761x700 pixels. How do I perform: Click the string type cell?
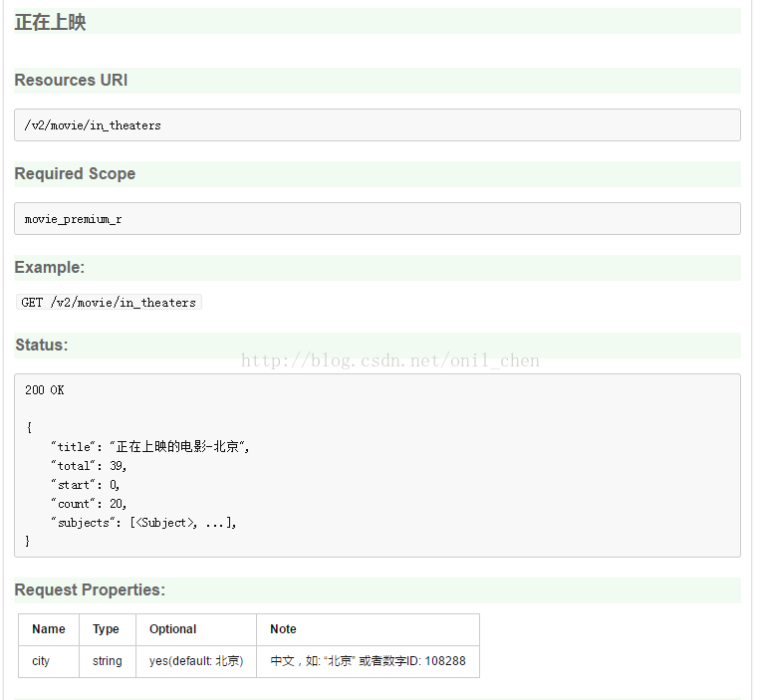pyautogui.click(x=108, y=661)
